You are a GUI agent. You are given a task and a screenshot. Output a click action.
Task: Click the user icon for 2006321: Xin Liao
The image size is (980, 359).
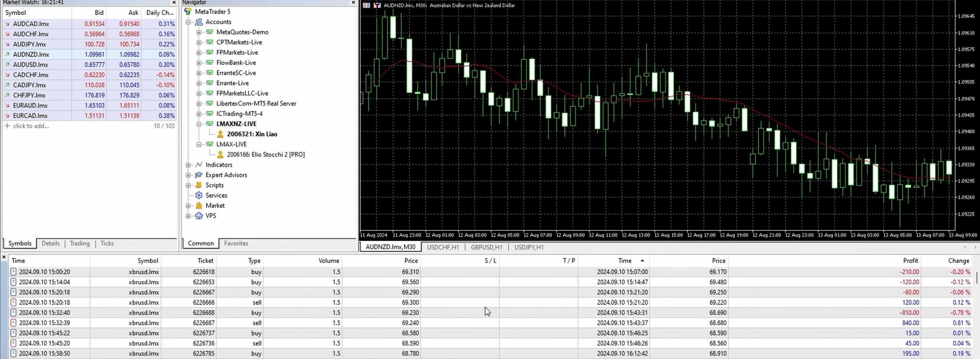(x=220, y=134)
